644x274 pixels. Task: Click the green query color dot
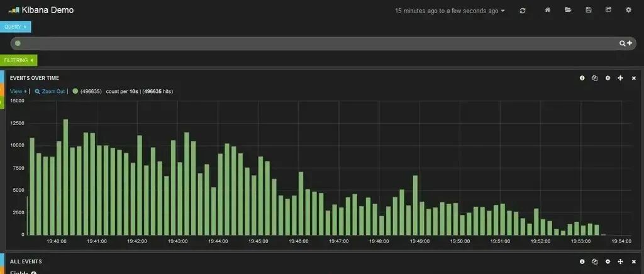tap(18, 43)
